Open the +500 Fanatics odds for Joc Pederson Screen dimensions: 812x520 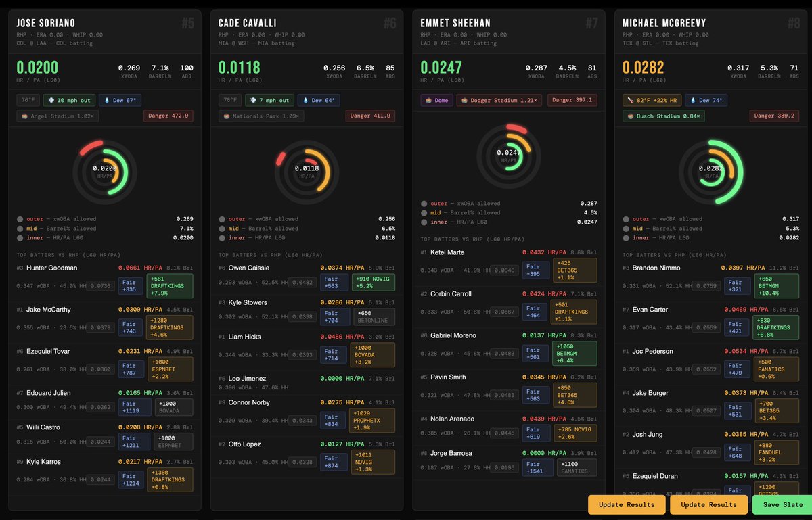click(777, 369)
